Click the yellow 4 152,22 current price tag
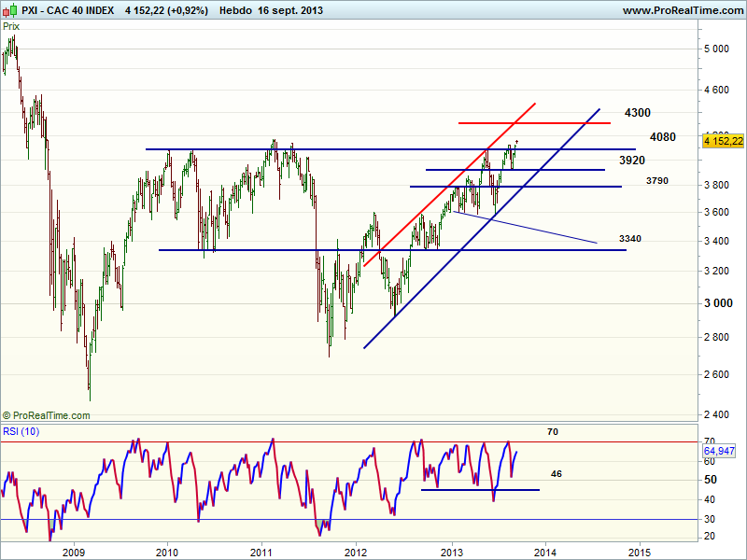 tap(723, 140)
